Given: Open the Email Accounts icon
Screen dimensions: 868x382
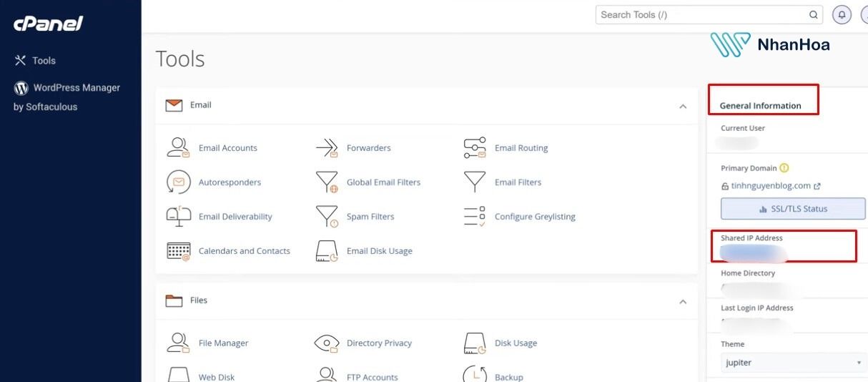Looking at the screenshot, I should [x=178, y=147].
